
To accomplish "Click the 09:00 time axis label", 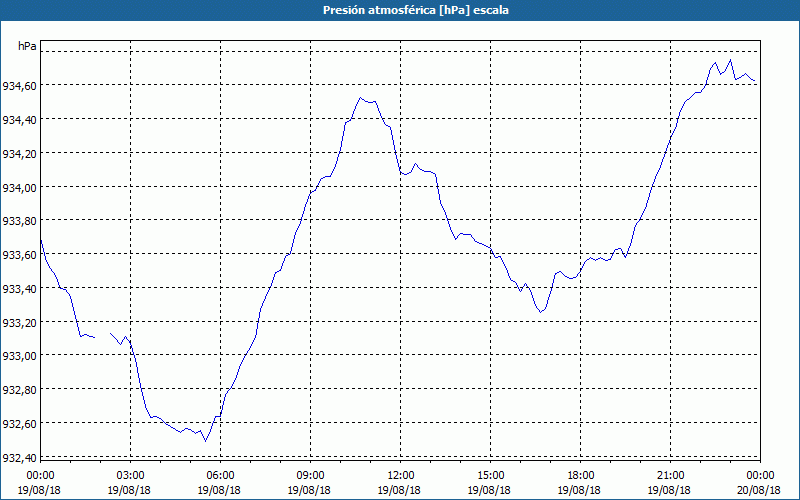I will click(310, 476).
